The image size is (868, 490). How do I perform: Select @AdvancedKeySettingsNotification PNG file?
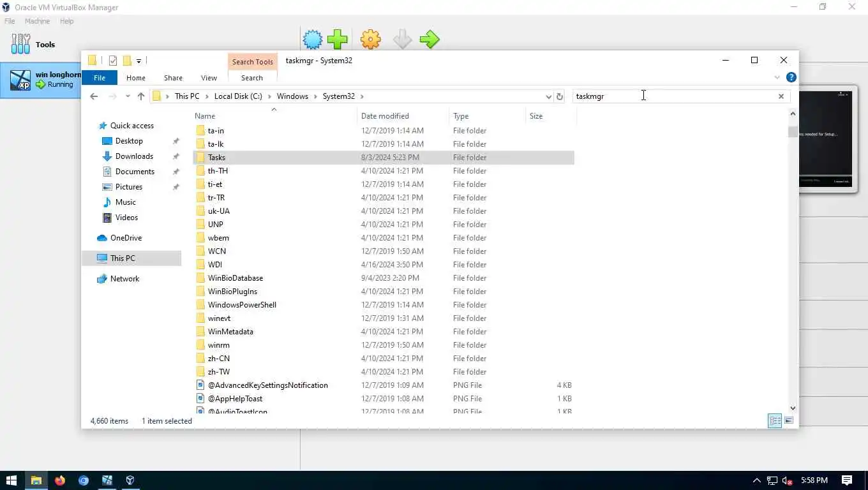384,385
